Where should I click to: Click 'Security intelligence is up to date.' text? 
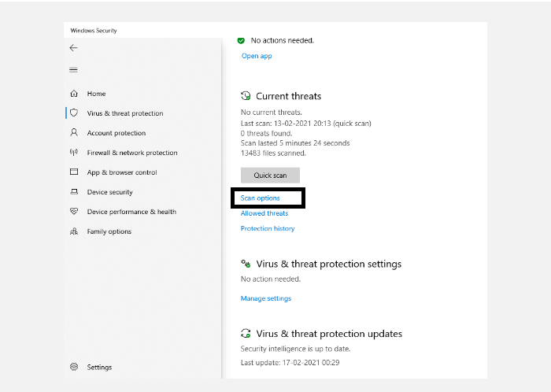click(295, 349)
